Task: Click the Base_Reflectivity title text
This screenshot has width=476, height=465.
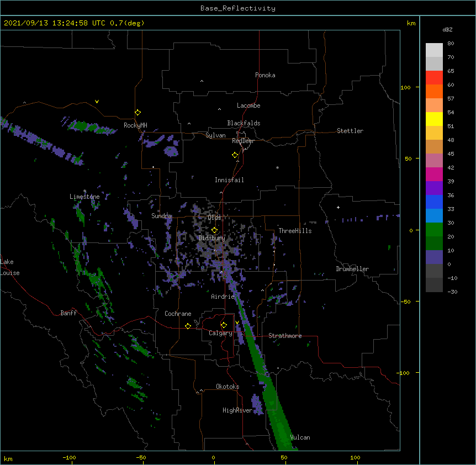Action: [237, 8]
